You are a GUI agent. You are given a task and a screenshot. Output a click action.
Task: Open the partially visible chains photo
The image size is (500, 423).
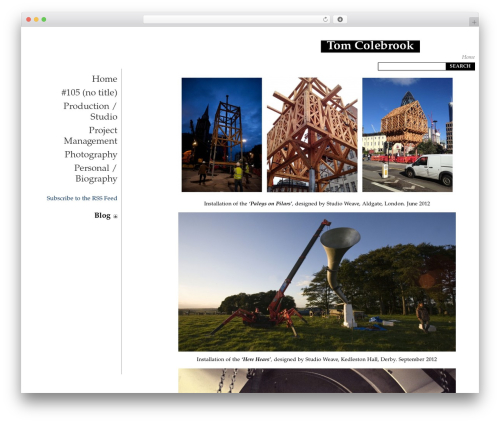tap(317, 381)
